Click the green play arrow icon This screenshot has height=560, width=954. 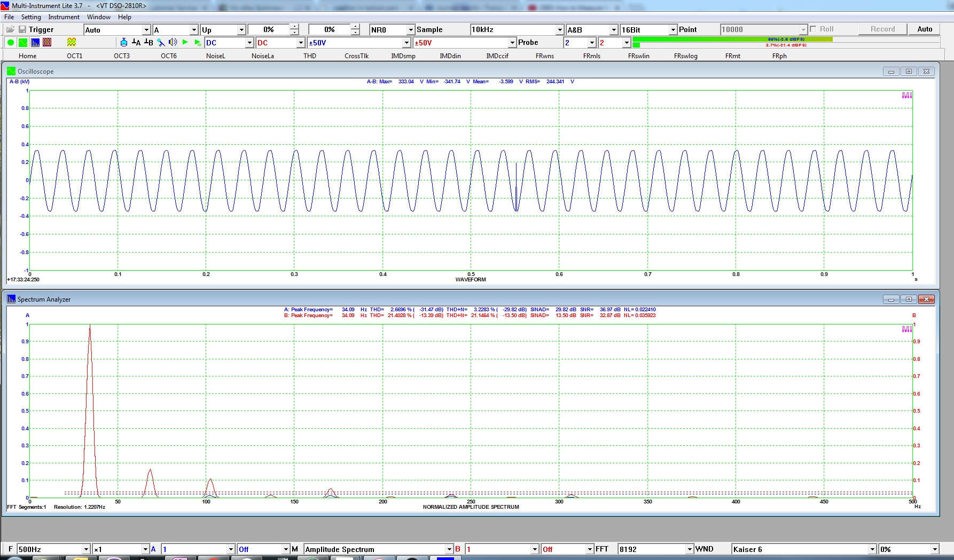click(x=185, y=43)
